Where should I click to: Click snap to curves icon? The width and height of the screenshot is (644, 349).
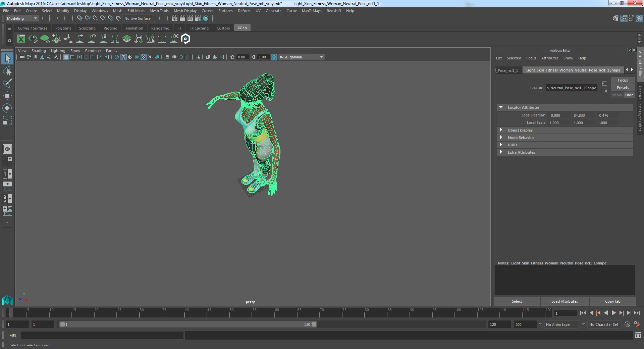pos(87,18)
